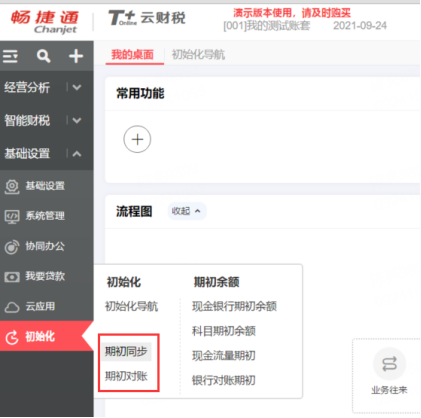Collapse the 流程图 panel via 收起

coord(186,211)
